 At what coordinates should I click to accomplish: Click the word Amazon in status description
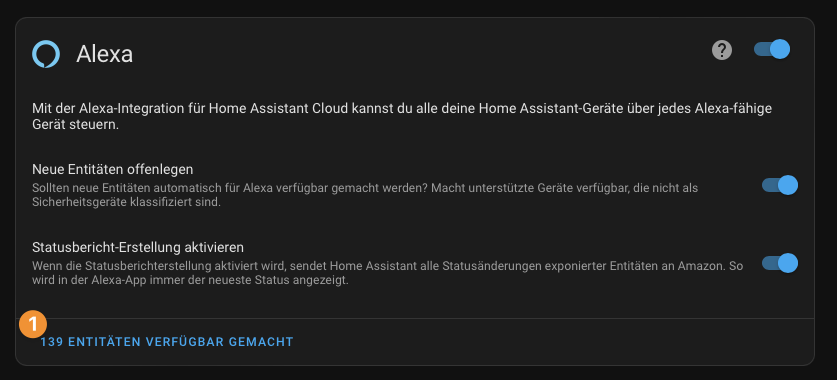pyautogui.click(x=700, y=266)
